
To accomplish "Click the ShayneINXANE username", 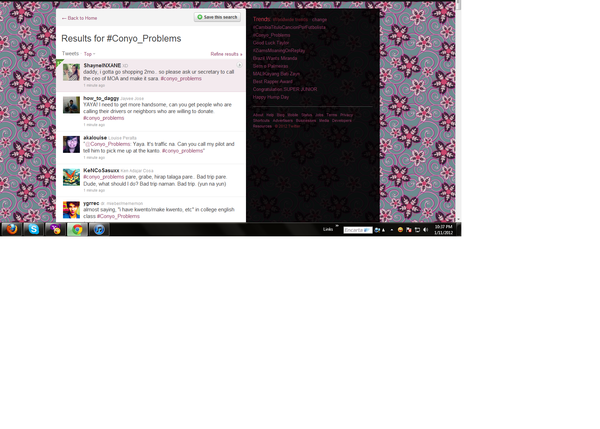I will (102, 65).
